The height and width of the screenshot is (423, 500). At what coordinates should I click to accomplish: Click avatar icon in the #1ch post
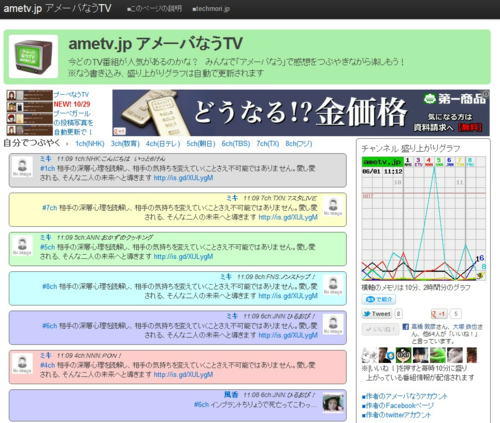[x=22, y=166]
